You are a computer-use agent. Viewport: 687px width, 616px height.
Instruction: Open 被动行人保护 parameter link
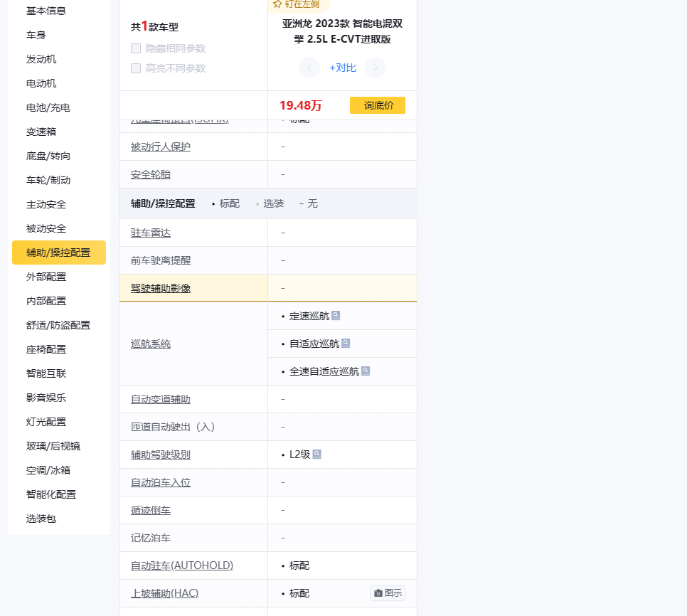click(x=160, y=147)
